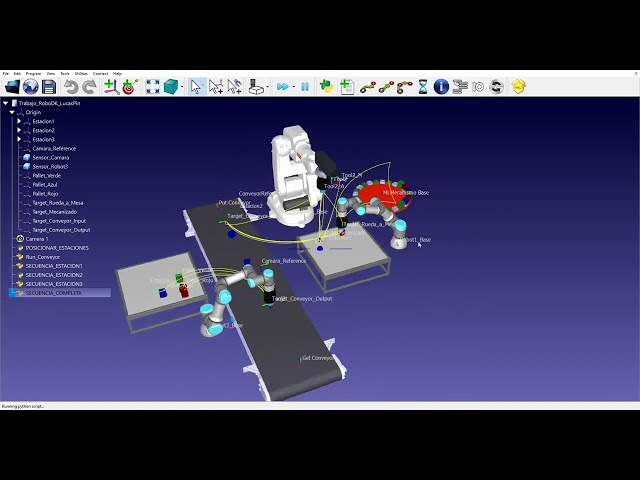
Task: Click the Check collisions icon
Action: pos(256,87)
